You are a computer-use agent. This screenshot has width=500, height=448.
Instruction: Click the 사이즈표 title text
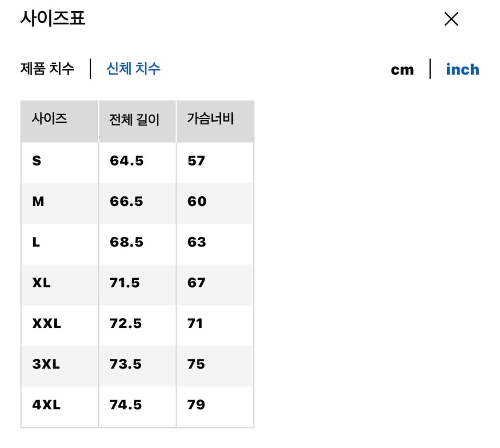tap(53, 19)
